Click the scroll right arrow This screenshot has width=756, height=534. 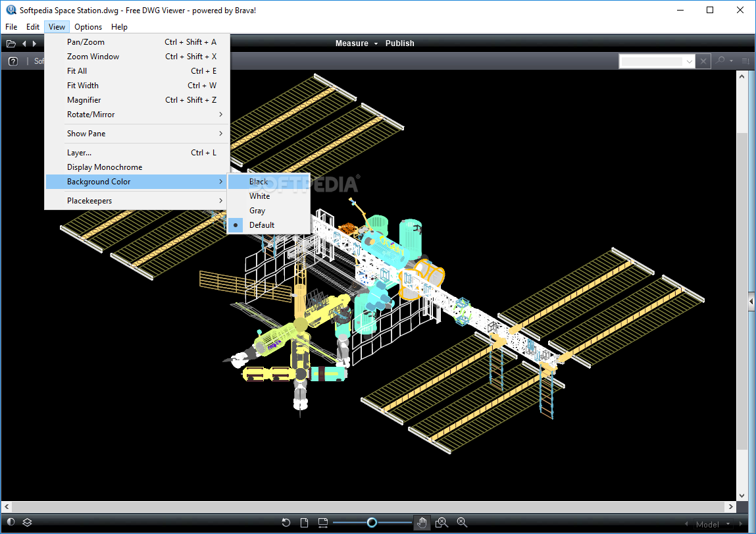click(x=731, y=507)
